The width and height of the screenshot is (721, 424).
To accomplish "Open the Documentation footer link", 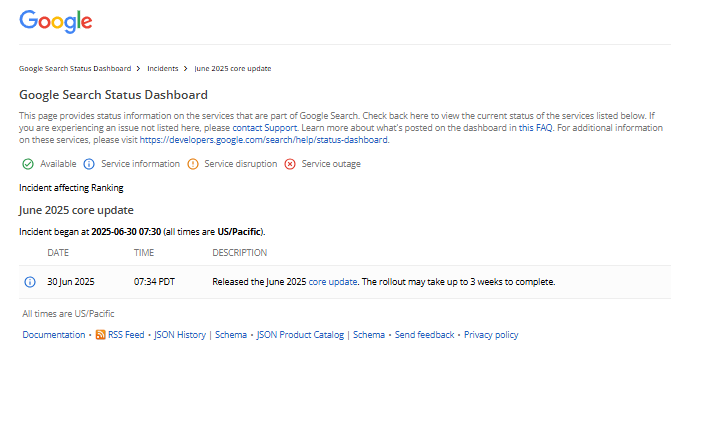I will (x=54, y=335).
